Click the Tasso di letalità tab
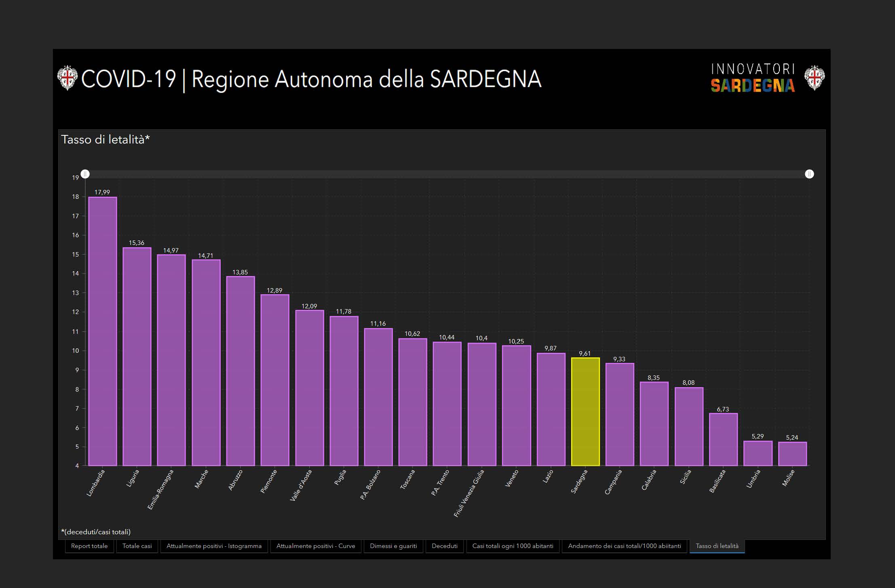The height and width of the screenshot is (588, 895). click(x=717, y=546)
